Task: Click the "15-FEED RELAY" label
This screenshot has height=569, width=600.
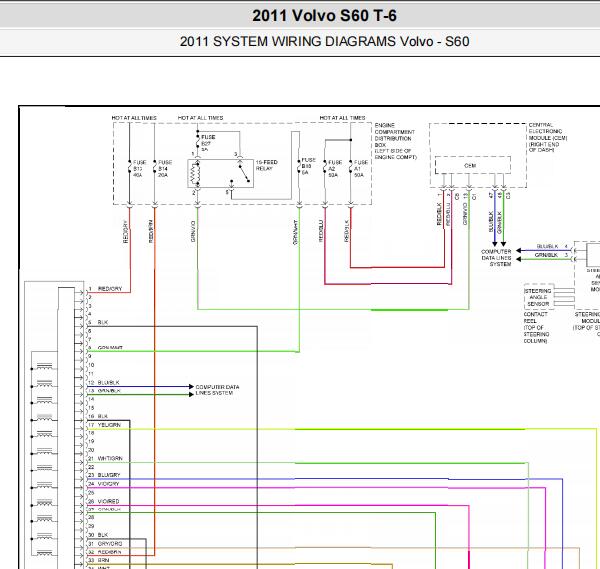Action: [x=266, y=165]
